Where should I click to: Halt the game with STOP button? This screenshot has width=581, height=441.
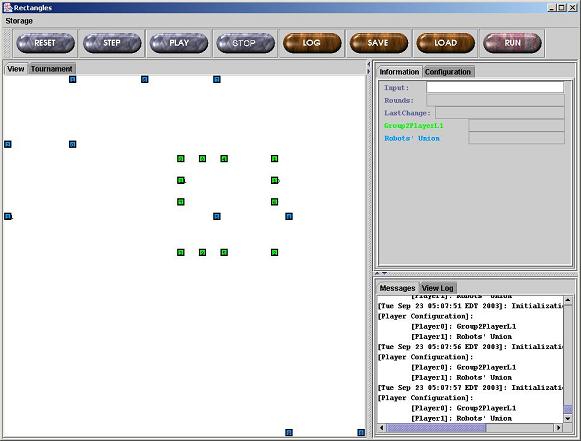[245, 43]
